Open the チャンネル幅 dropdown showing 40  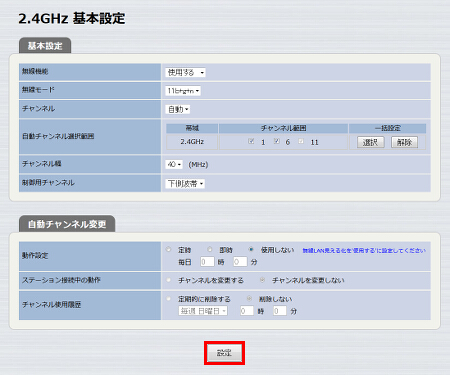point(174,164)
